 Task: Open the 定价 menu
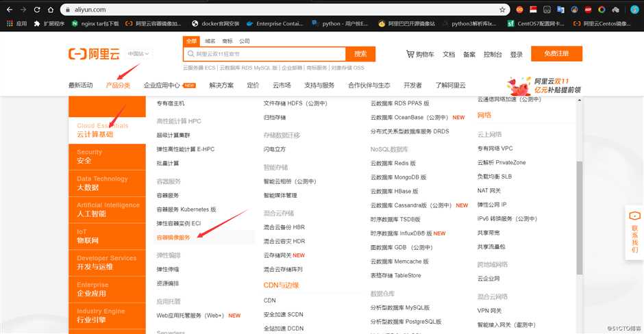coord(253,85)
